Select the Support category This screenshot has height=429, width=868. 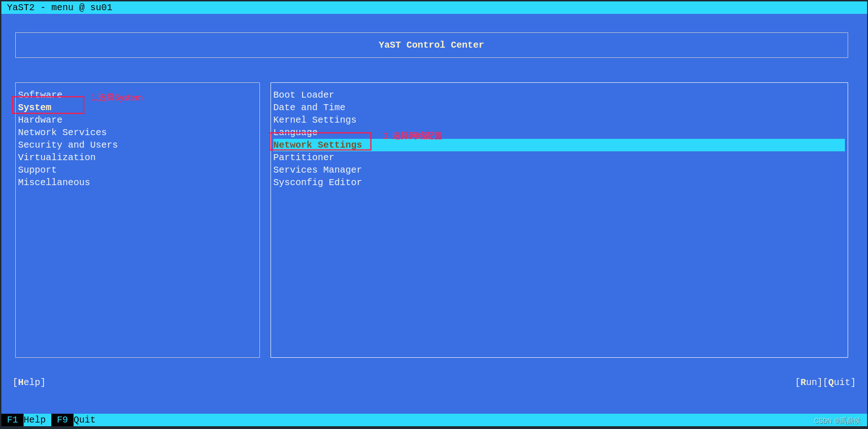coord(37,170)
